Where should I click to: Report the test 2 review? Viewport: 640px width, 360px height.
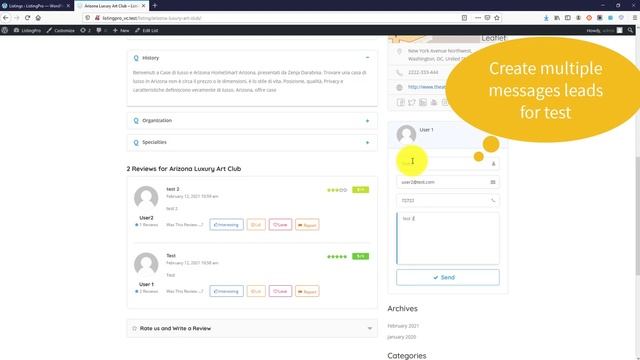307,225
